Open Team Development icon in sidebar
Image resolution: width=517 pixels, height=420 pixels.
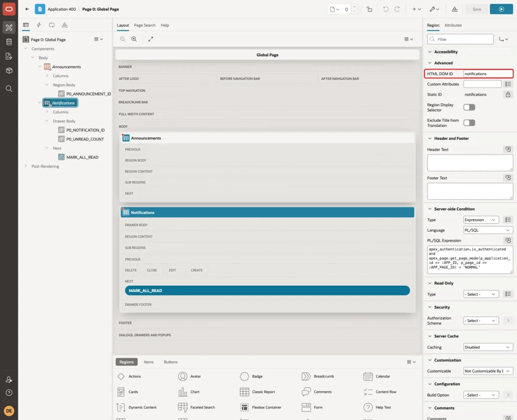(x=9, y=56)
